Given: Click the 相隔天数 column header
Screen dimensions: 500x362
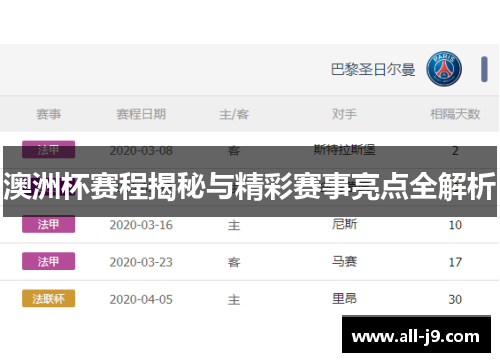Looking at the screenshot, I should pyautogui.click(x=455, y=114).
